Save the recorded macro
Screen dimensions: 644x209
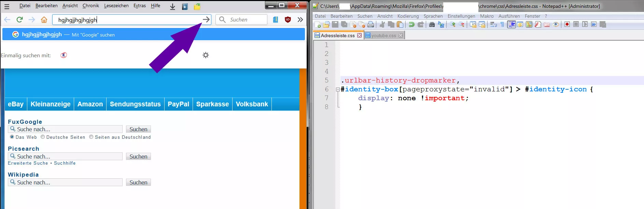(x=603, y=25)
